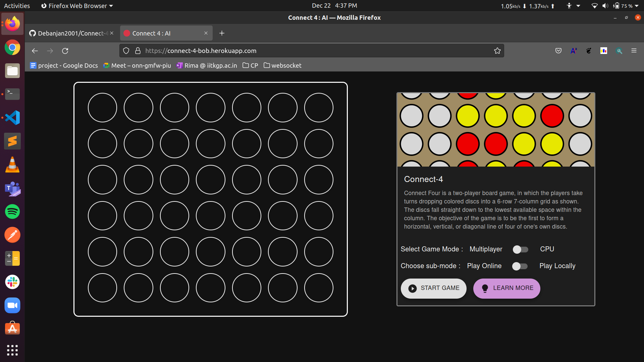Viewport: 644px width, 362px height.
Task: Click the bottom-left cell of the game board
Action: [102, 288]
